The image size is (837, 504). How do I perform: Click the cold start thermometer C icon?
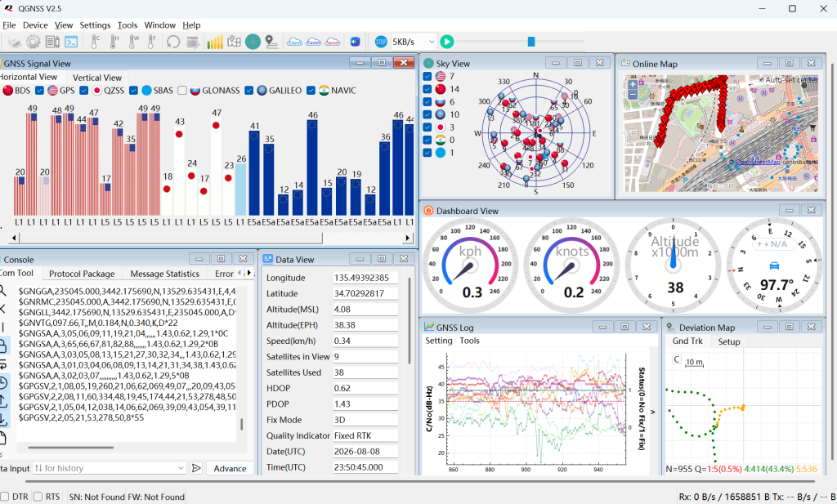click(95, 42)
